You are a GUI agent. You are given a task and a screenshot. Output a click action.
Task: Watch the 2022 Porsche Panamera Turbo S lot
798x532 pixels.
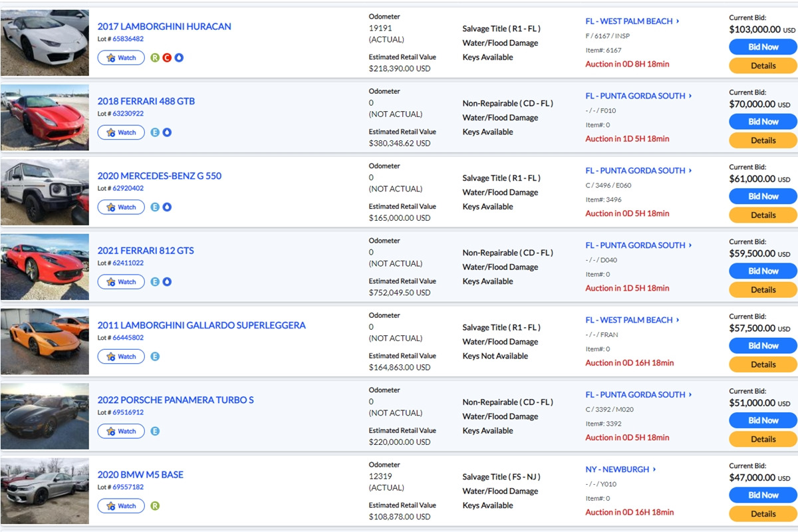pos(121,431)
